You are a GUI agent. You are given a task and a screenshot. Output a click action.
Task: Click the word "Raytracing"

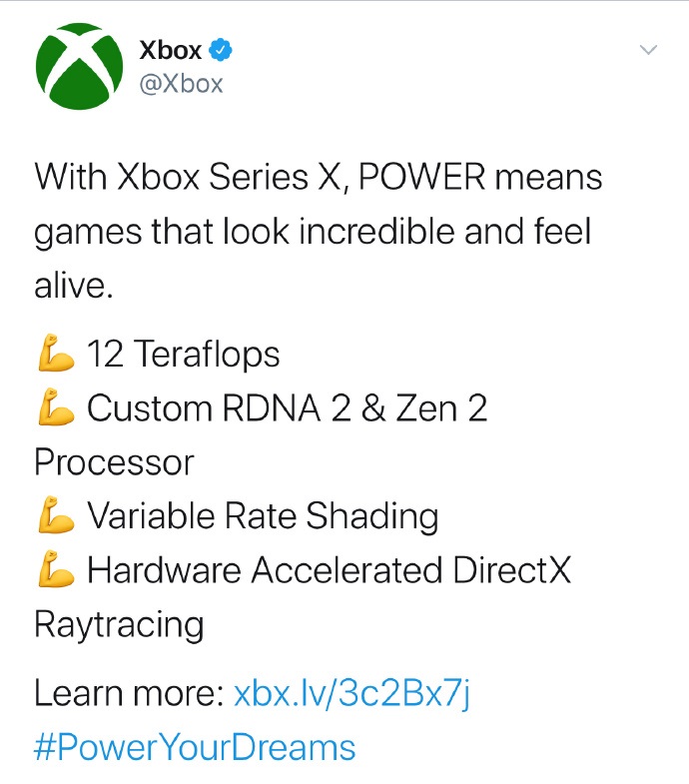pyautogui.click(x=119, y=624)
